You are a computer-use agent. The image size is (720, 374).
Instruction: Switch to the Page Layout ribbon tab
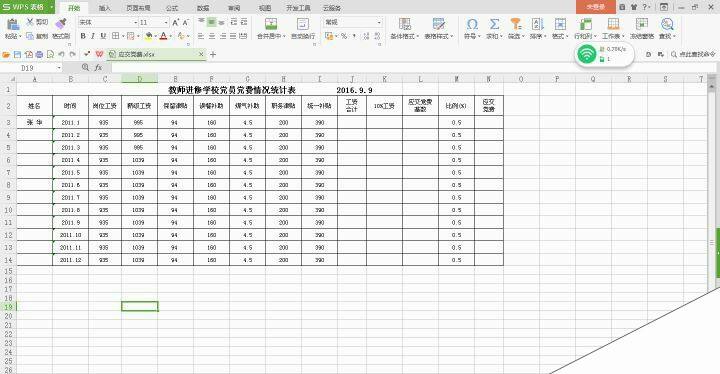(138, 8)
